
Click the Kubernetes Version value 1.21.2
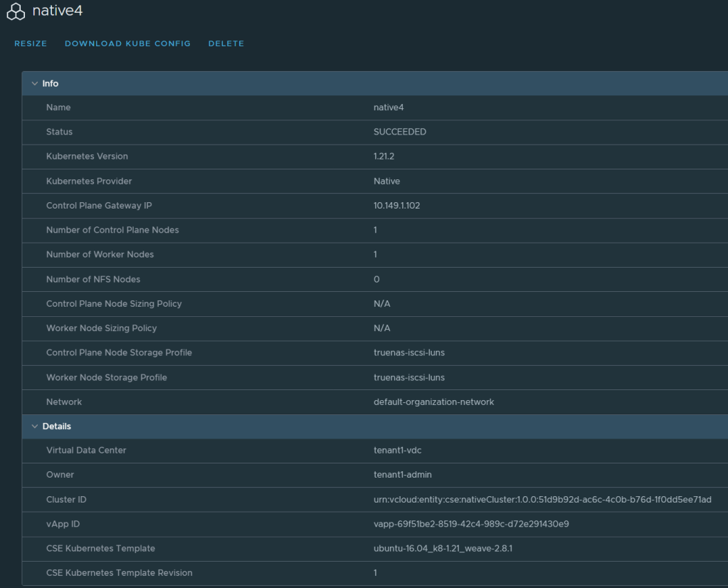point(384,156)
